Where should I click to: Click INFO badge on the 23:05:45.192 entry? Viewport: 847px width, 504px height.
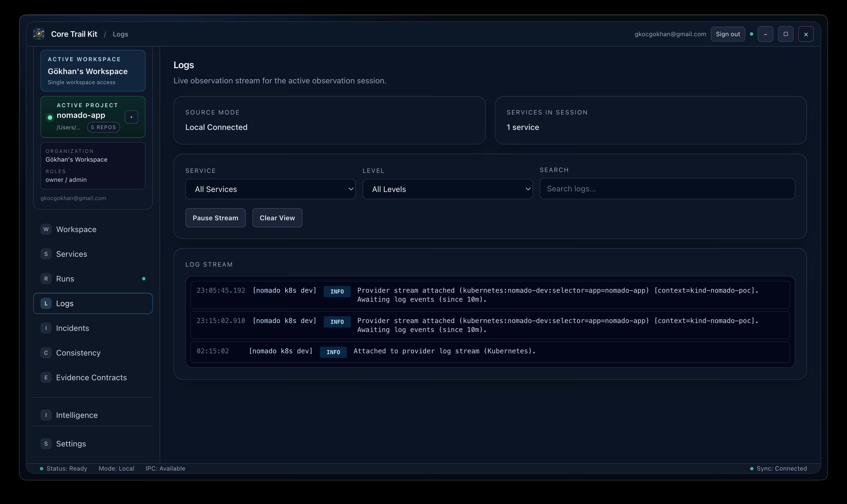coord(337,291)
